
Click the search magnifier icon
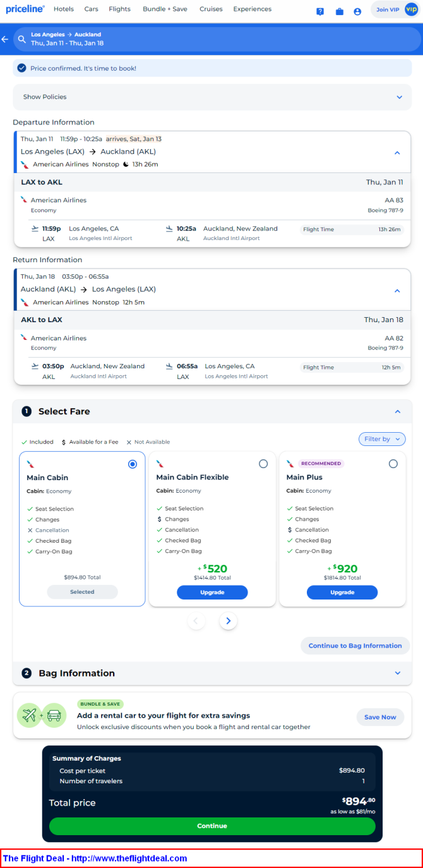tap(22, 39)
